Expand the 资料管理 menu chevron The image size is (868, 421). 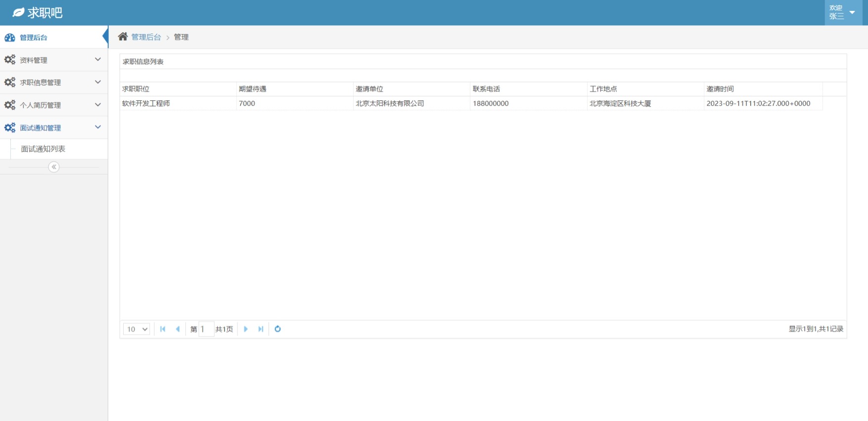tap(98, 60)
